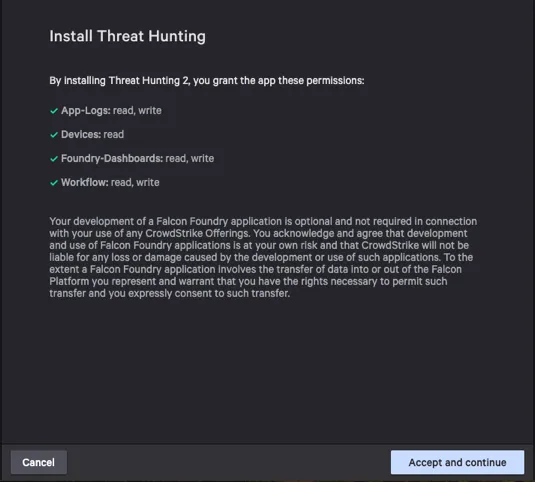Click 'CrowdStrike Offerings' in the disclaimer

[197, 233]
